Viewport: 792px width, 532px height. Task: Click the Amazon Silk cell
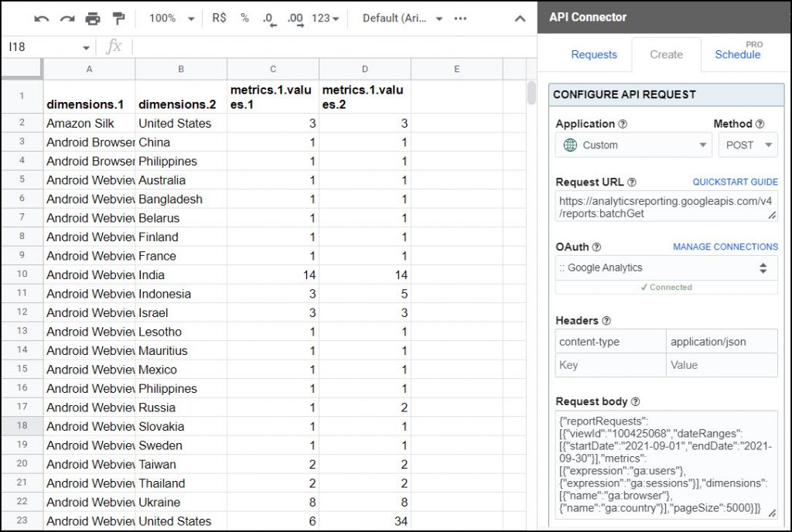[90, 123]
